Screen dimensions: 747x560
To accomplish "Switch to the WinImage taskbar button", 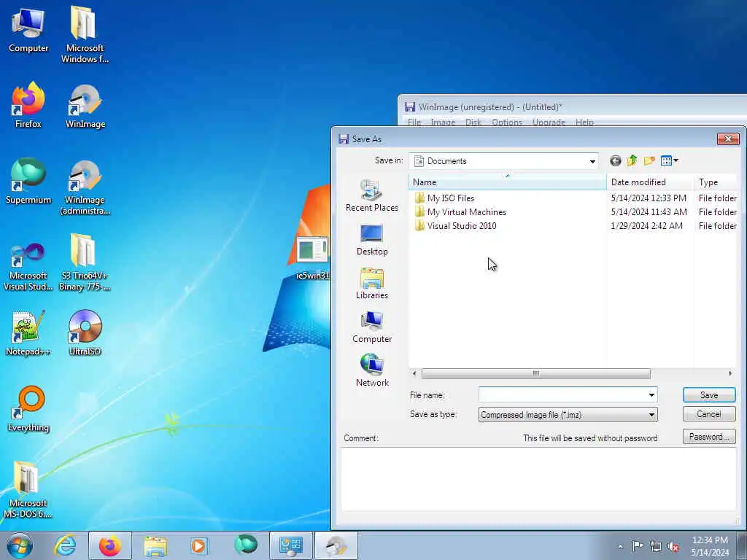I will 336,545.
